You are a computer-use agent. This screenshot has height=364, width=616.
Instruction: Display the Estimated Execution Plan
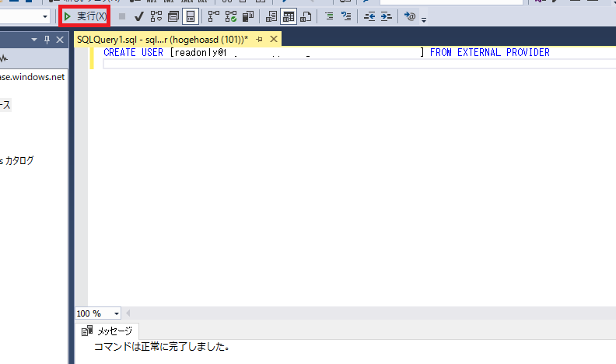coord(156,16)
